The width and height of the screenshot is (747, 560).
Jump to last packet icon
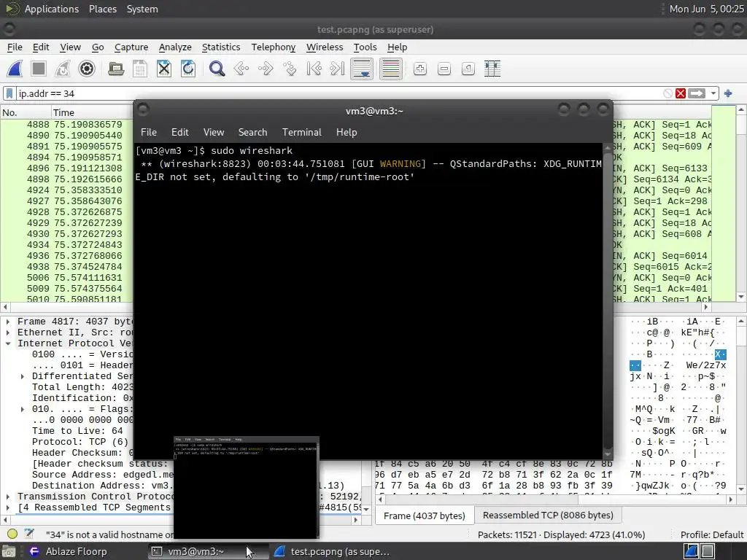[x=338, y=69]
